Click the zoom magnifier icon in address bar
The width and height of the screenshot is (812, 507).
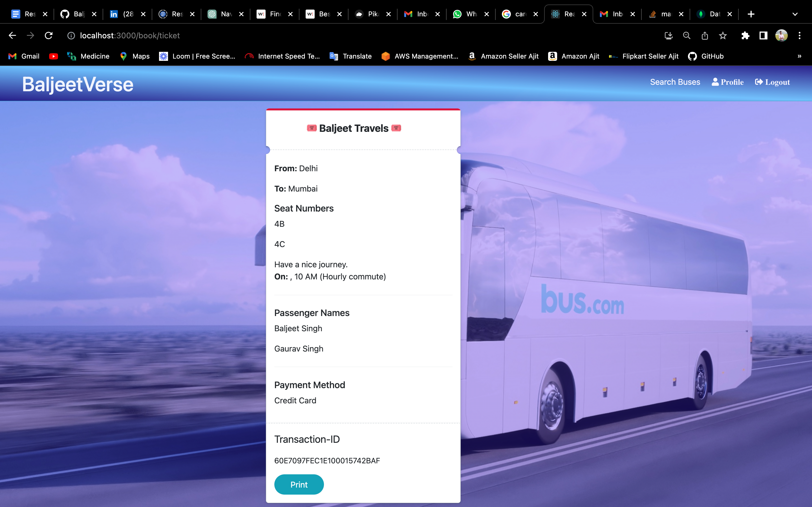pos(687,35)
